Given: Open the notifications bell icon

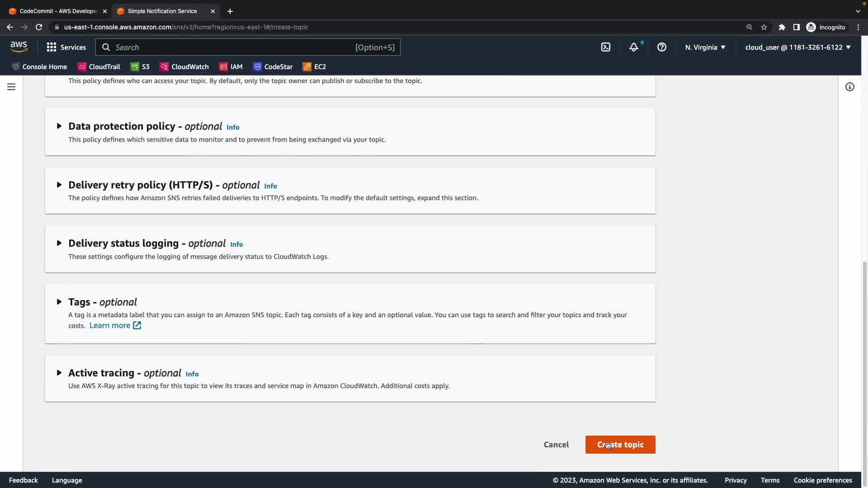Looking at the screenshot, I should point(634,47).
